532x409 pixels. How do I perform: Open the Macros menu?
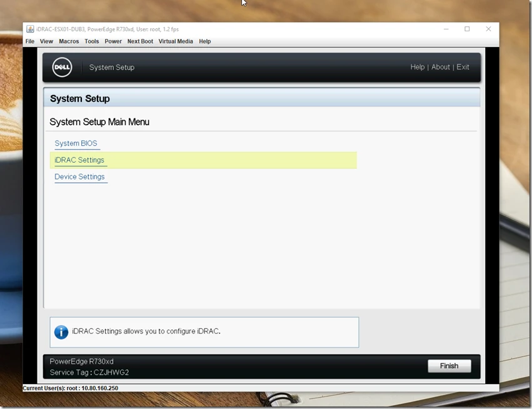(x=69, y=41)
